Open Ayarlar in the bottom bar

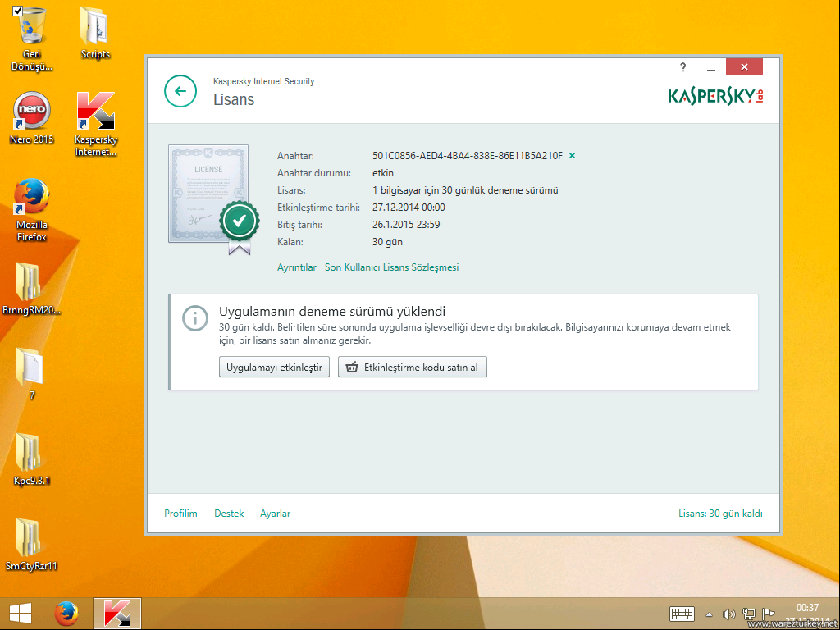[x=275, y=514]
